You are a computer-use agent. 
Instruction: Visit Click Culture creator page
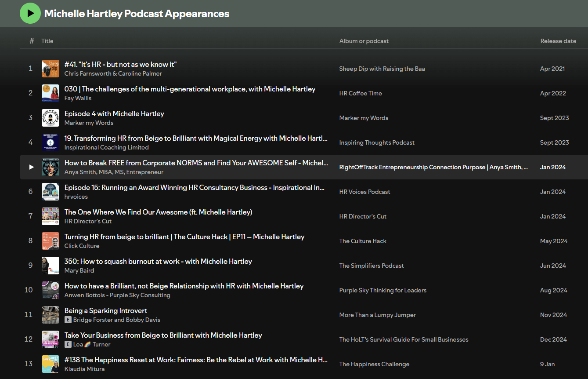(x=82, y=246)
